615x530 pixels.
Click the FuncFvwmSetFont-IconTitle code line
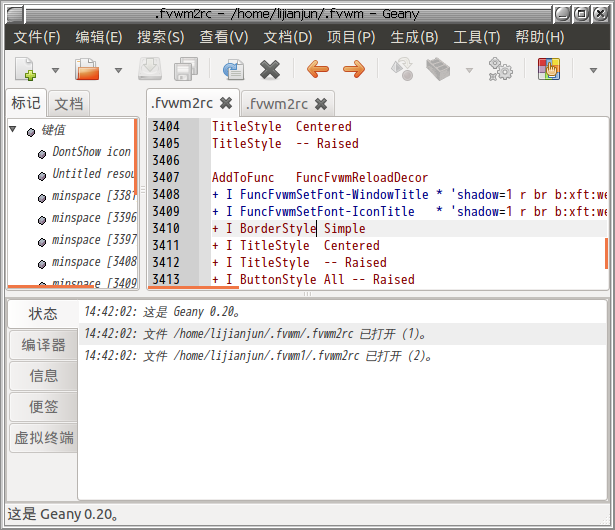[409, 212]
